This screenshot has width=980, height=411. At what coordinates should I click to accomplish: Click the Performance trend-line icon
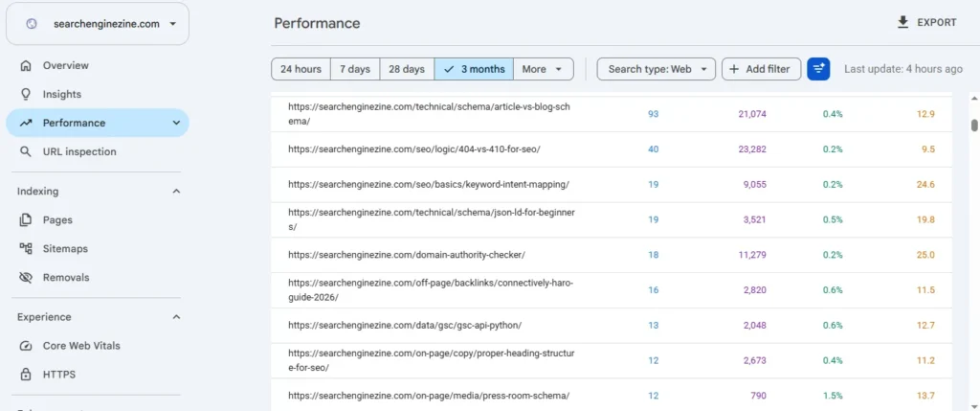pos(26,123)
